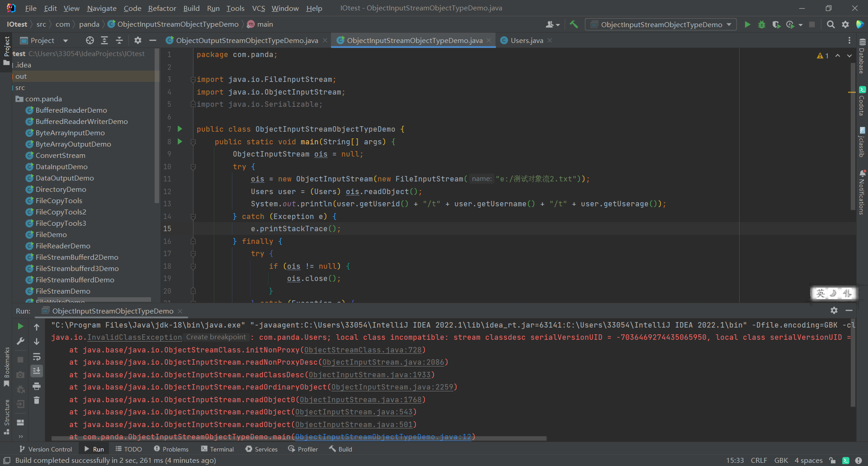Viewport: 868px width, 466px height.
Task: Click run gutter icon at main method
Action: coord(179,142)
